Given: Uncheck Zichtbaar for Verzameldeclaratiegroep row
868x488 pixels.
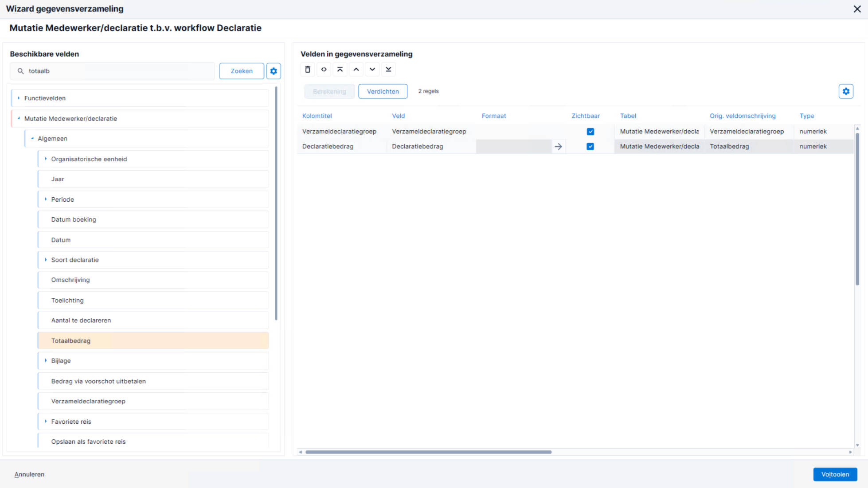Looking at the screenshot, I should pyautogui.click(x=590, y=132).
